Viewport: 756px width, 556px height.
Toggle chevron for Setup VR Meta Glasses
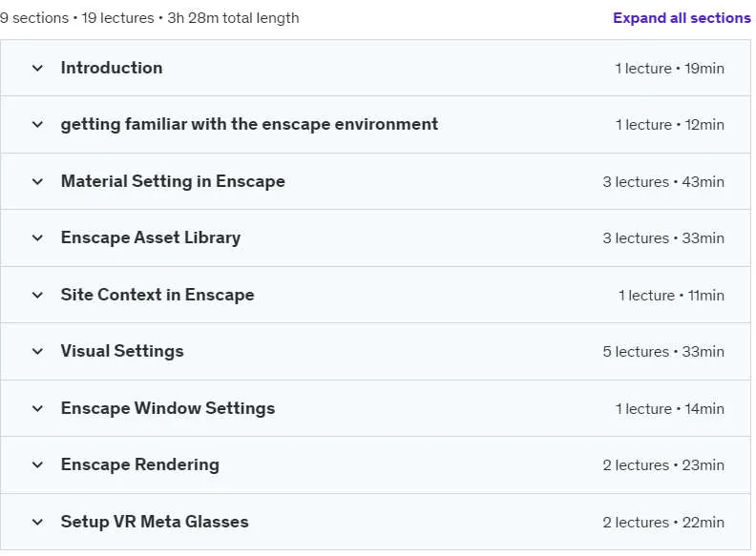tap(37, 523)
